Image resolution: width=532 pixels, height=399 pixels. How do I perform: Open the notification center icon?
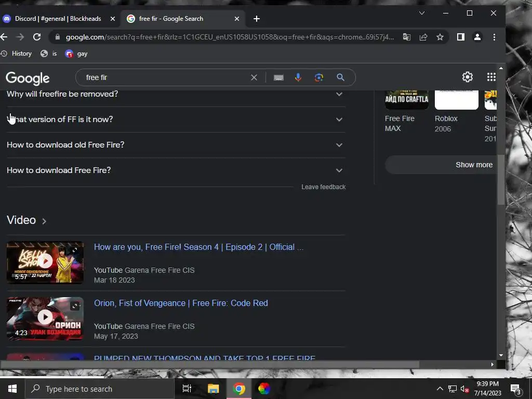point(516,389)
